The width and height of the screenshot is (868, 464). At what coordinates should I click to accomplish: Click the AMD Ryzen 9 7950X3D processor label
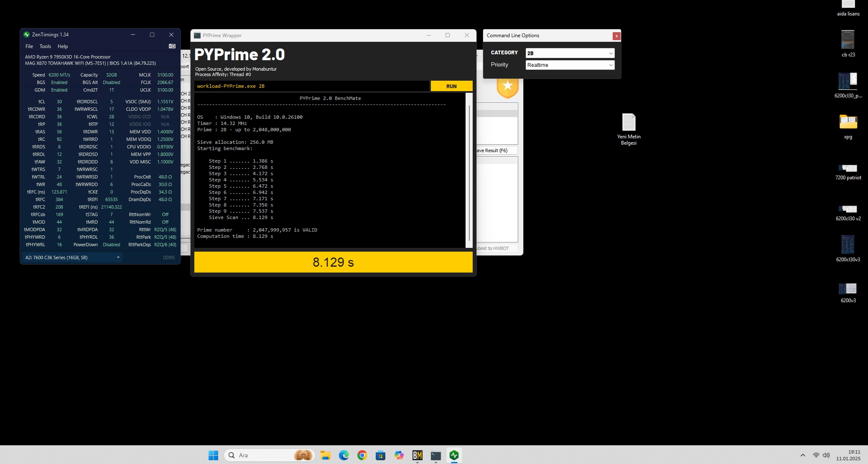68,57
